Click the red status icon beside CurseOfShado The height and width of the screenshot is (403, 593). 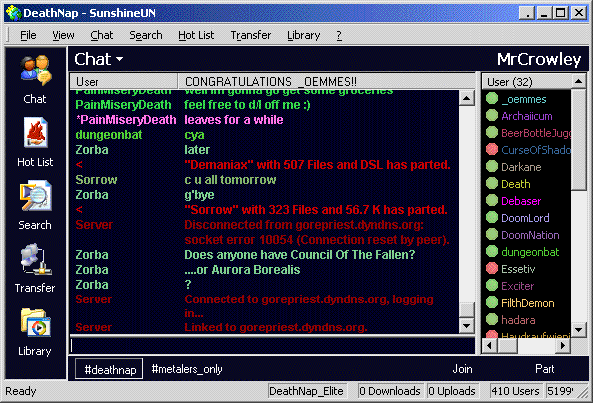click(x=492, y=149)
